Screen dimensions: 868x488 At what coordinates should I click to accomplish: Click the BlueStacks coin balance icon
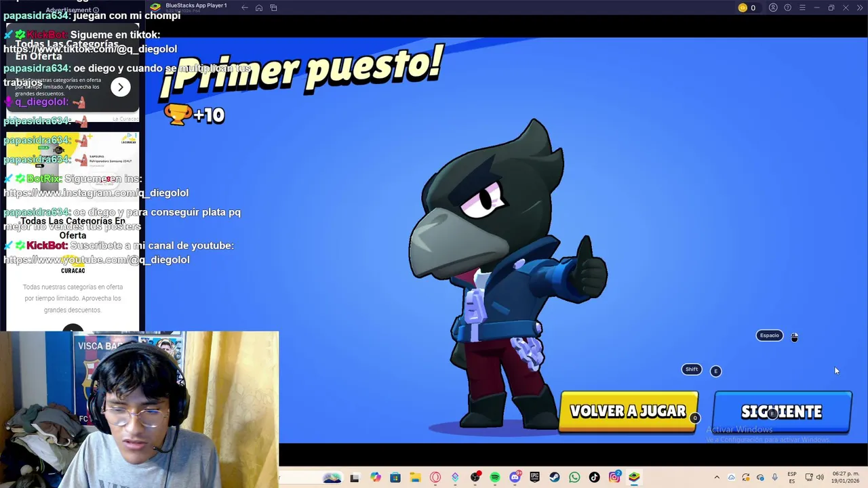743,7
